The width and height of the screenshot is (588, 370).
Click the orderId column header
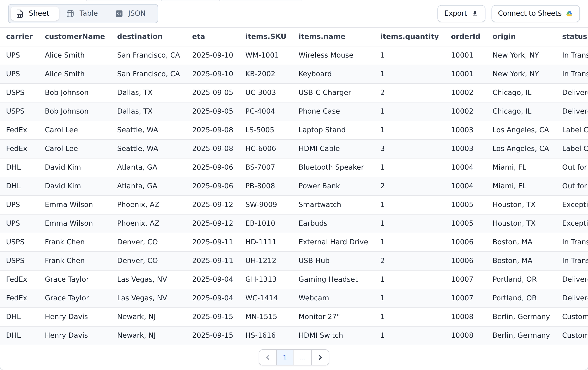tap(465, 37)
